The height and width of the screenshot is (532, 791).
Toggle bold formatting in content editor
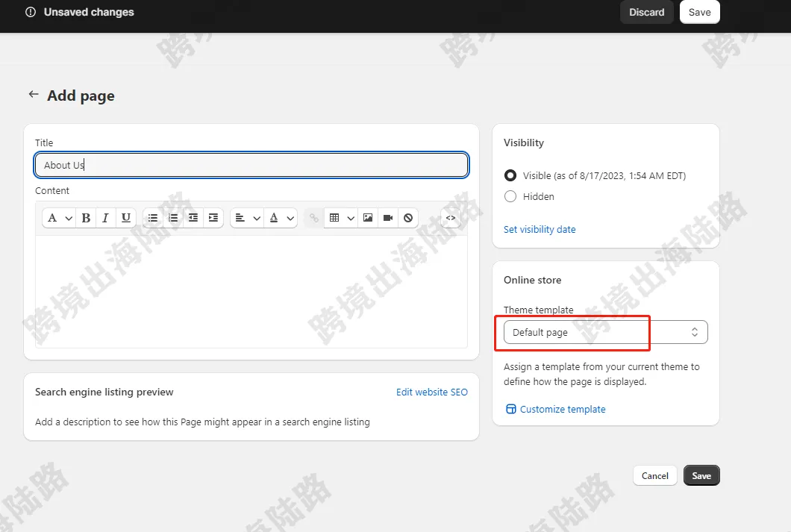coord(86,218)
